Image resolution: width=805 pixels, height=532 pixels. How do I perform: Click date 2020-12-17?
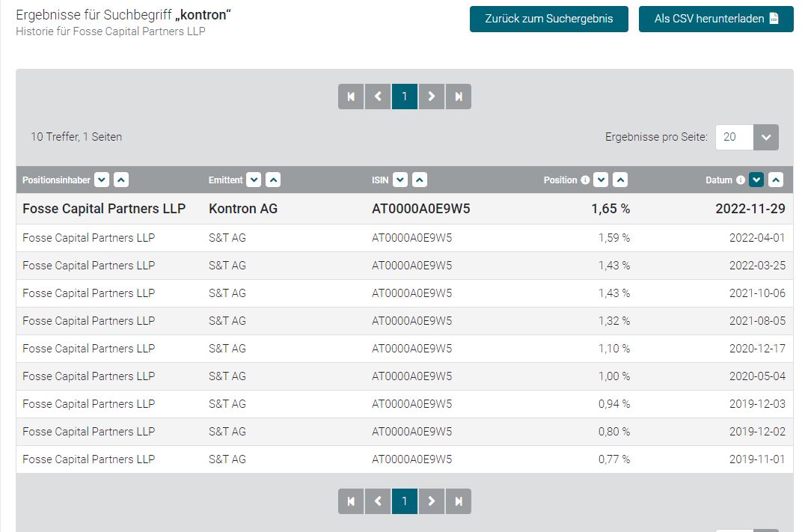click(x=757, y=349)
